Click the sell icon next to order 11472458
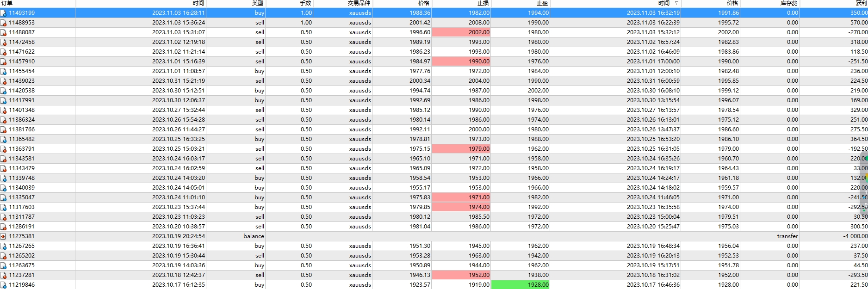 (3, 42)
